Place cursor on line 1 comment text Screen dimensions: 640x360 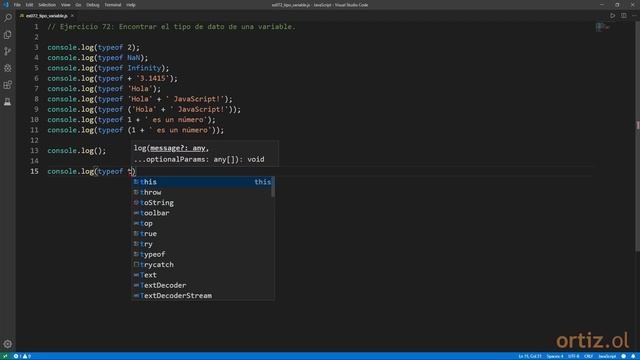click(x=171, y=27)
